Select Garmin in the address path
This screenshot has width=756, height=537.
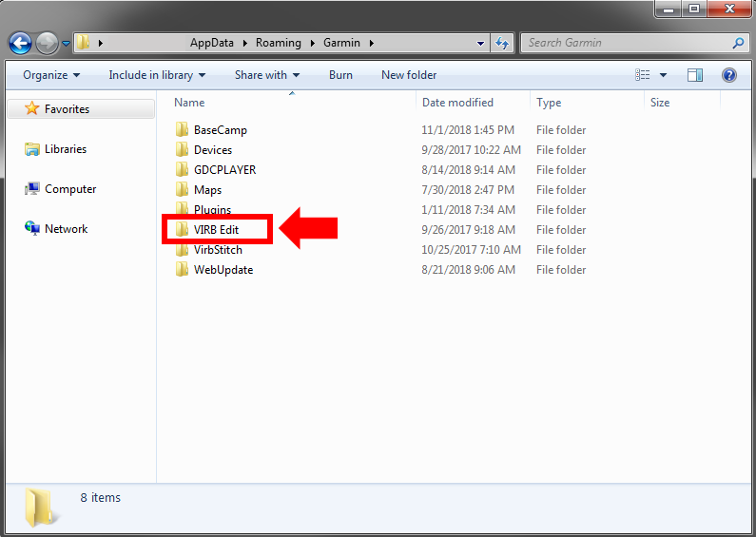(341, 43)
